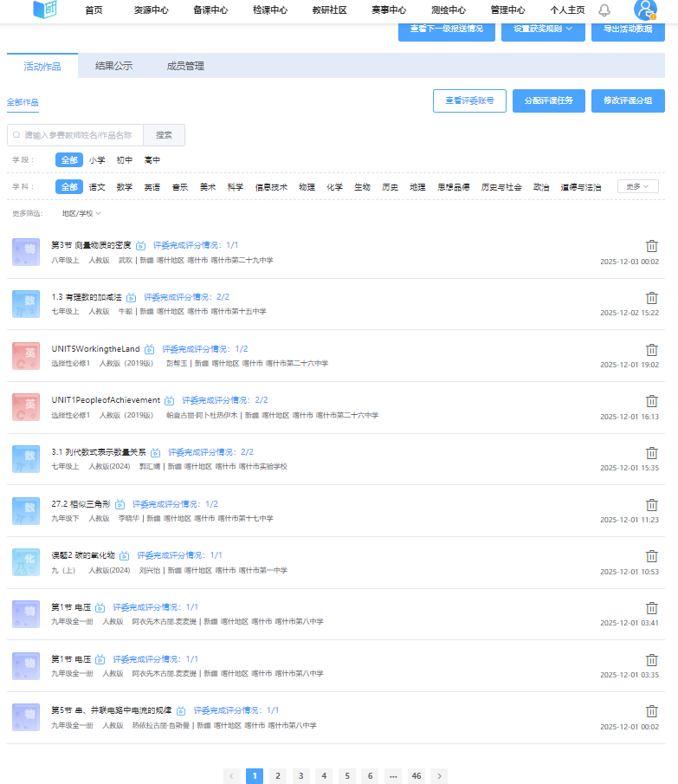The height and width of the screenshot is (784, 678).
Task: Delete the 3.1 列代数式表示数量关系 entry
Action: [x=651, y=453]
